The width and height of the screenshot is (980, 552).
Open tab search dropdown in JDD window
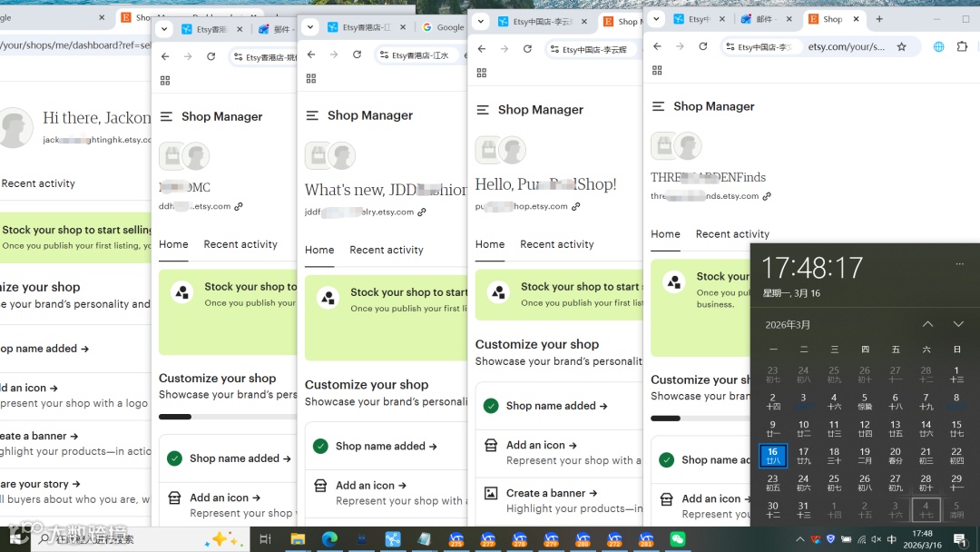(x=310, y=27)
